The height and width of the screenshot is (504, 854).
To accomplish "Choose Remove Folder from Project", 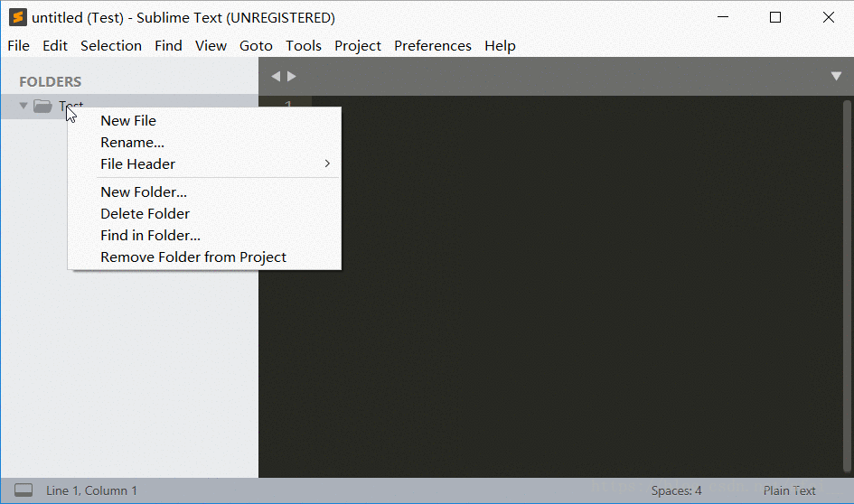I will [204, 257].
